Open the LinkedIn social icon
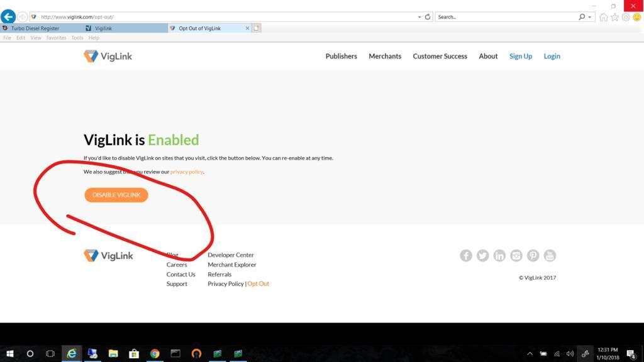Screen dimensions: 644x362 coord(499,255)
